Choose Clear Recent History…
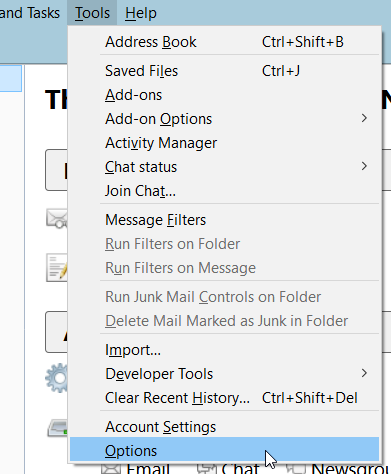391x474 pixels. [224, 398]
